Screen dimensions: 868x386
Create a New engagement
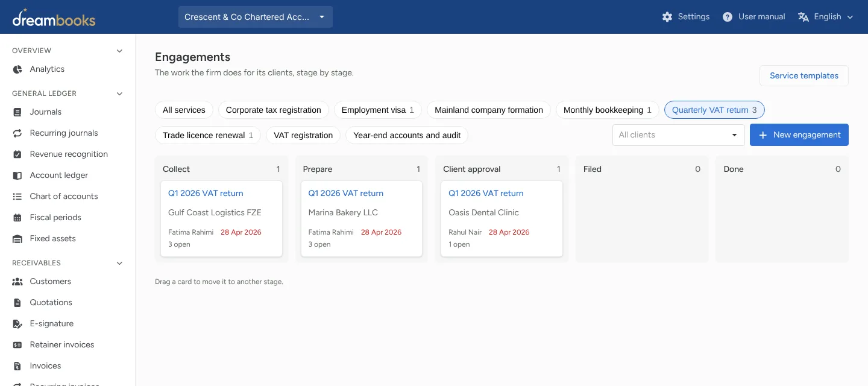(799, 135)
